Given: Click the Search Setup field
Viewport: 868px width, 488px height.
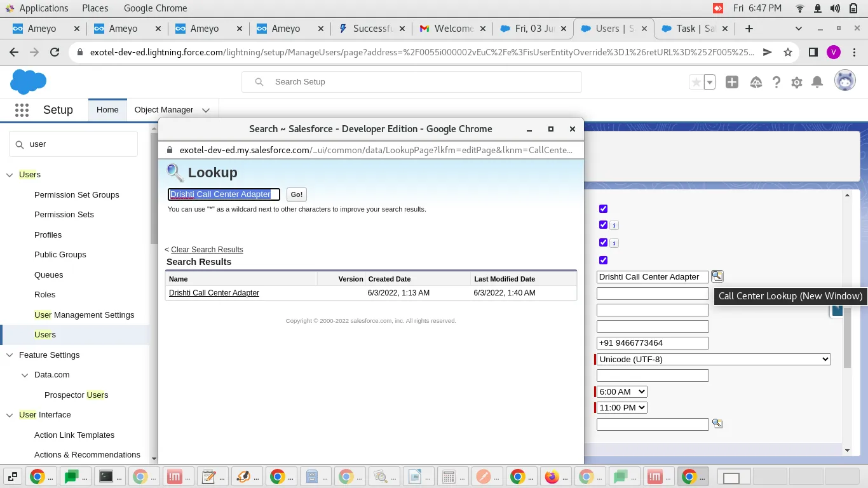Looking at the screenshot, I should pyautogui.click(x=412, y=82).
